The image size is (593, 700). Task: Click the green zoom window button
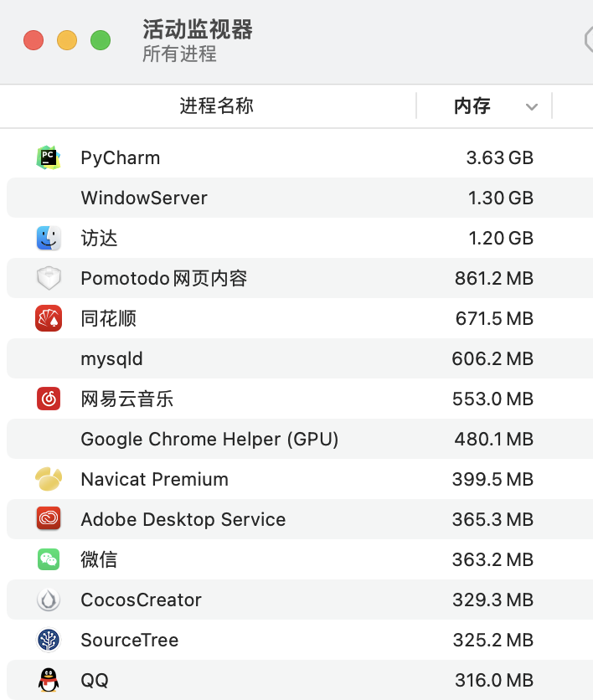point(101,40)
